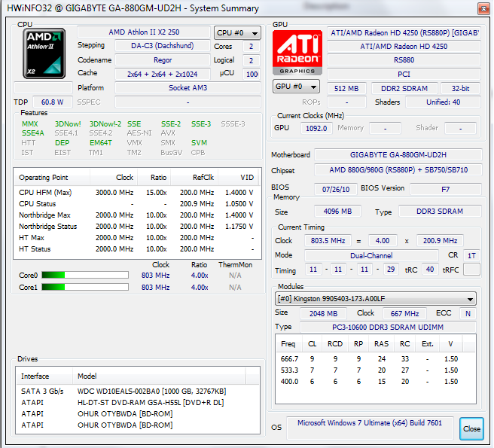Expand the Kingston memory module dropdown

pyautogui.click(x=375, y=299)
